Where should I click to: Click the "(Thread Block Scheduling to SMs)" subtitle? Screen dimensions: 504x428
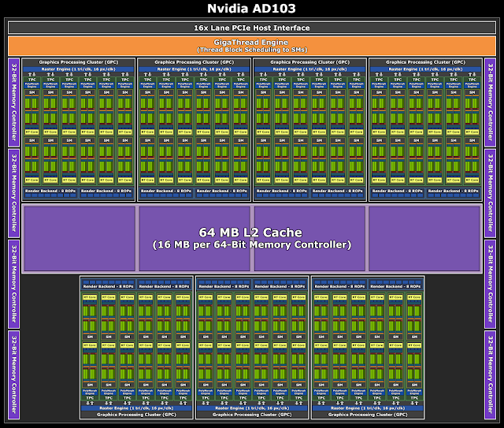252,50
